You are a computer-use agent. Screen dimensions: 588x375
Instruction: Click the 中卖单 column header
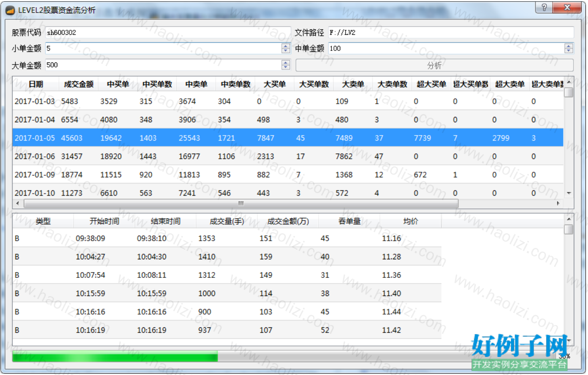tap(196, 84)
